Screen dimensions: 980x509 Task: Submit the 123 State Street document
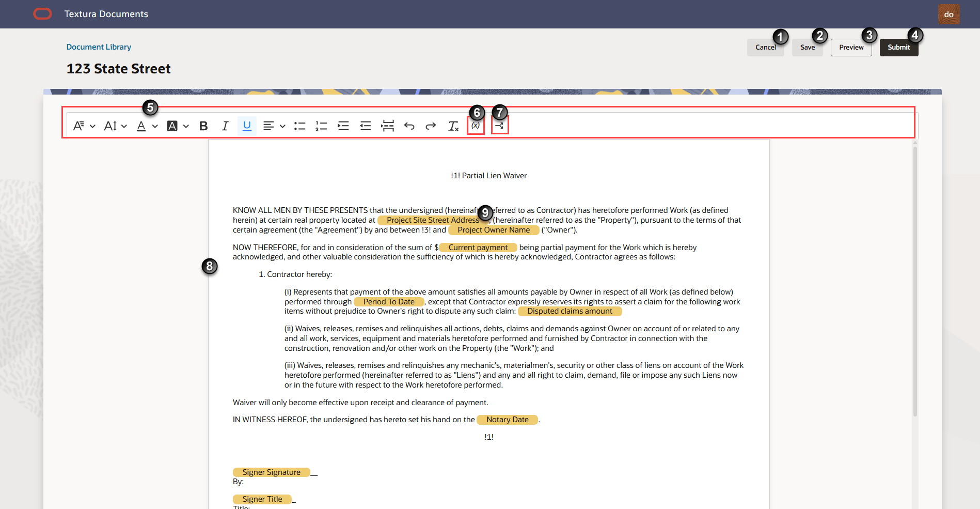(x=898, y=47)
